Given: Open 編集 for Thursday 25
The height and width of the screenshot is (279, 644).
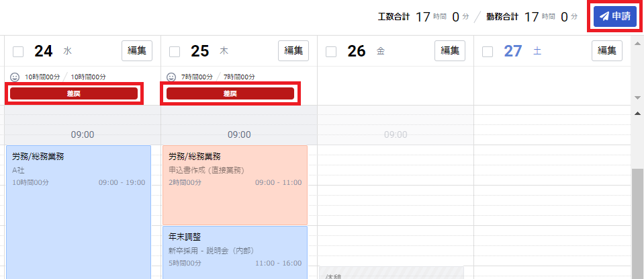Looking at the screenshot, I should pos(293,50).
